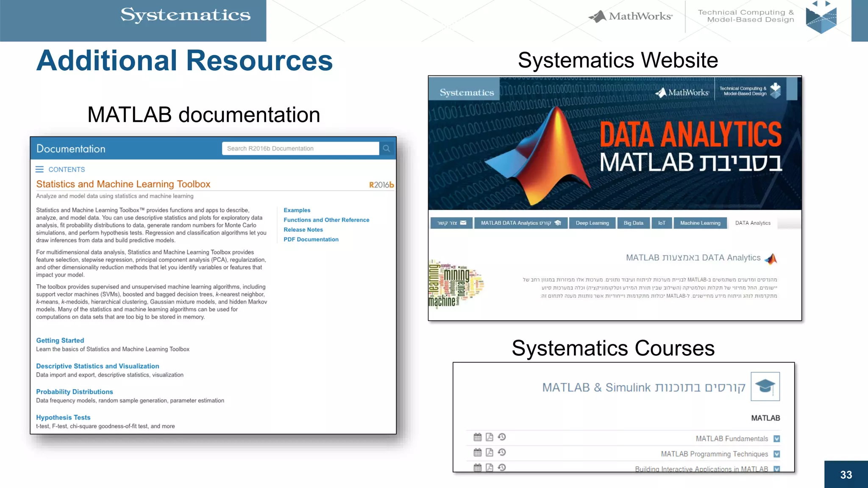Click the calendar icon for MATLAB Fundamentals
Image resolution: width=868 pixels, height=488 pixels.
coord(478,437)
